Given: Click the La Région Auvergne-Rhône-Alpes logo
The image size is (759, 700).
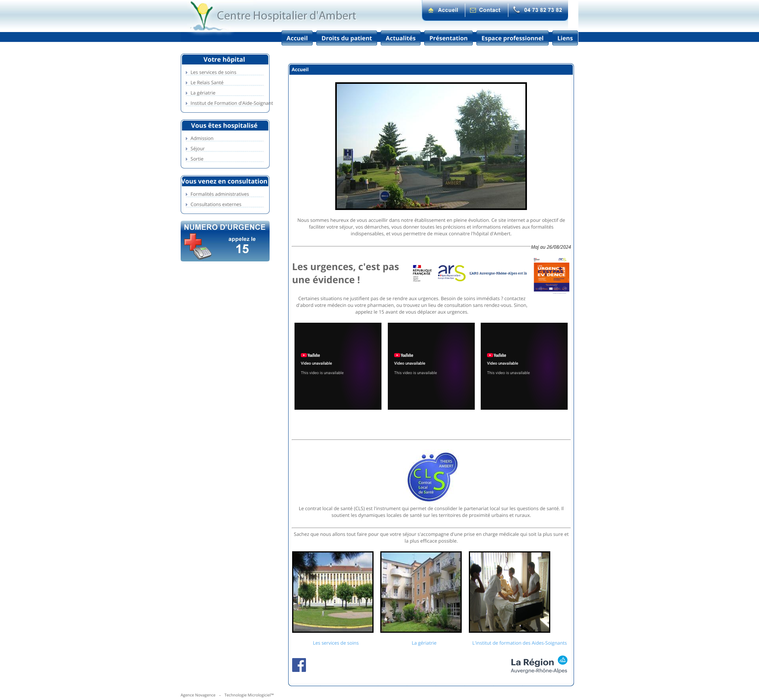Looking at the screenshot, I should (539, 664).
